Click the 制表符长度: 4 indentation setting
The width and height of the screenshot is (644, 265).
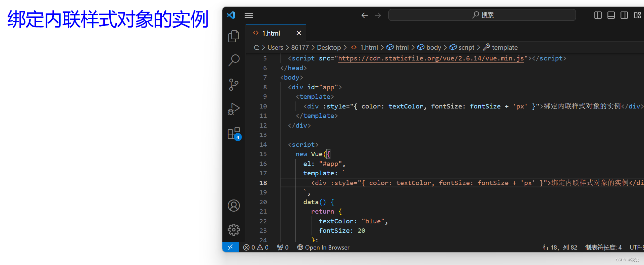603,248
